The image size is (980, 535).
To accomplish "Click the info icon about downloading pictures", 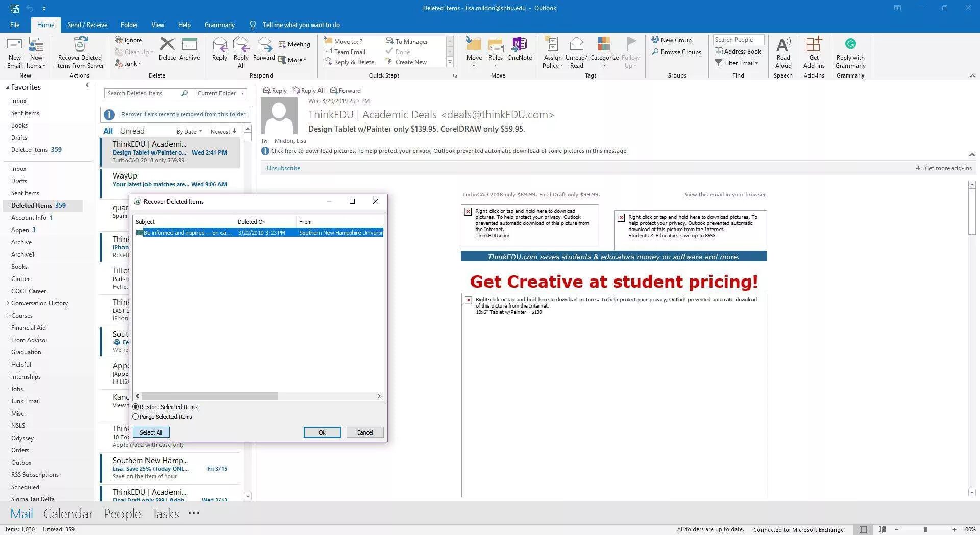I will 265,151.
